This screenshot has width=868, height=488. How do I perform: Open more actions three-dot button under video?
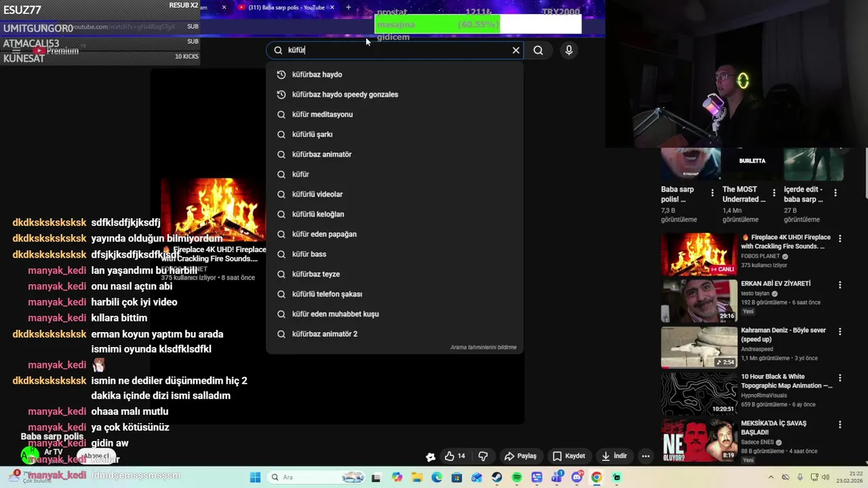click(646, 456)
